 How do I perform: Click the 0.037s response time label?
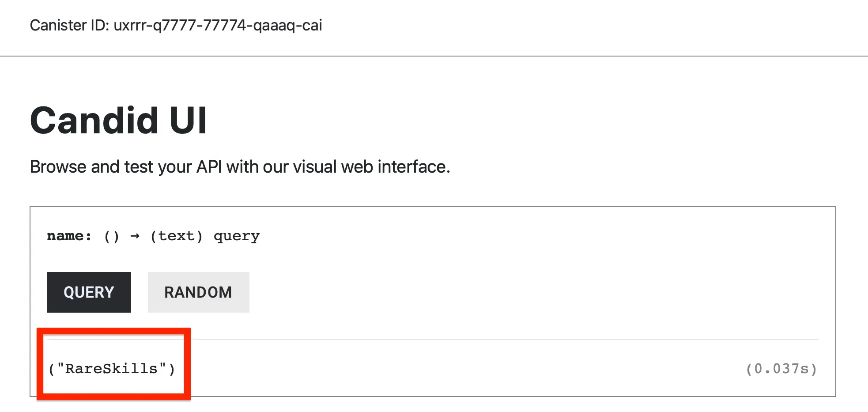click(781, 369)
